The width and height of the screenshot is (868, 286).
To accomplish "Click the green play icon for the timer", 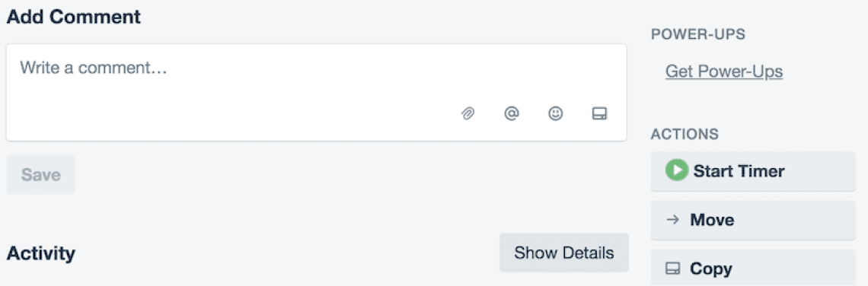I will pyautogui.click(x=676, y=171).
